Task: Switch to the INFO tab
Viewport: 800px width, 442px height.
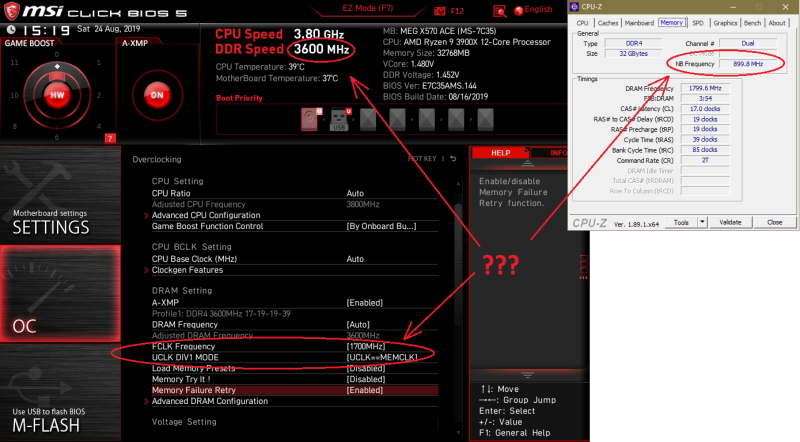Action: click(557, 153)
